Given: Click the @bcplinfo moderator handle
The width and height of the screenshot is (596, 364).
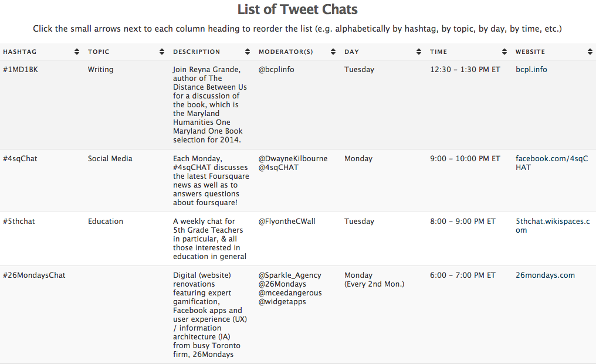Looking at the screenshot, I should (275, 69).
